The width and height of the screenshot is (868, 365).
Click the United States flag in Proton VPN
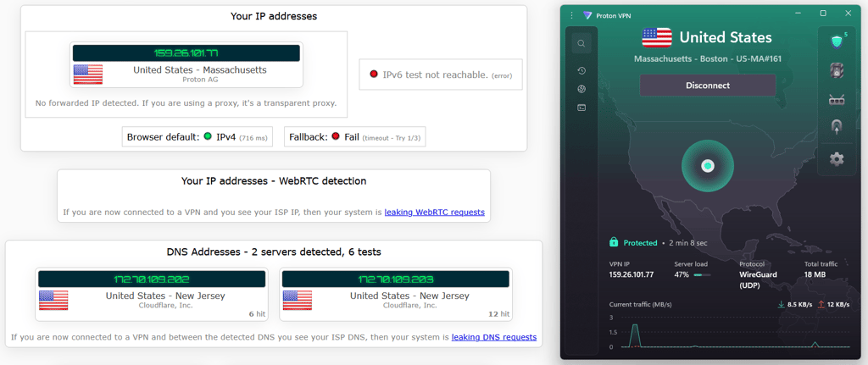tap(657, 37)
